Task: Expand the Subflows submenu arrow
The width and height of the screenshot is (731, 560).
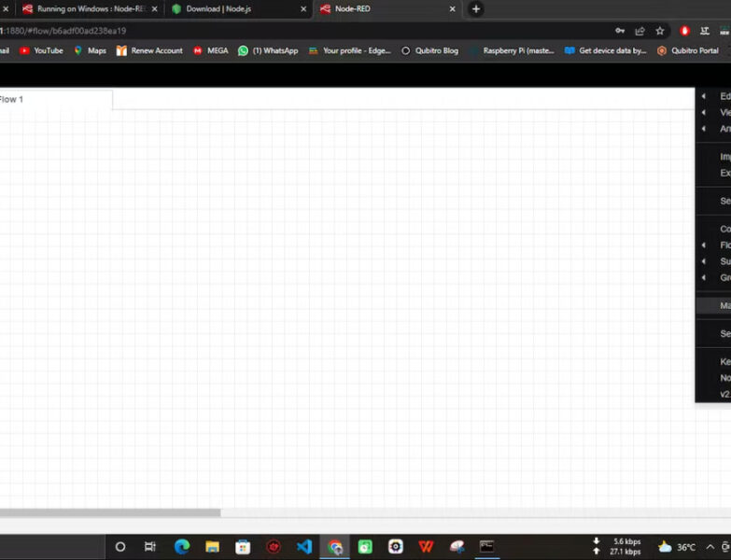Action: (x=704, y=261)
